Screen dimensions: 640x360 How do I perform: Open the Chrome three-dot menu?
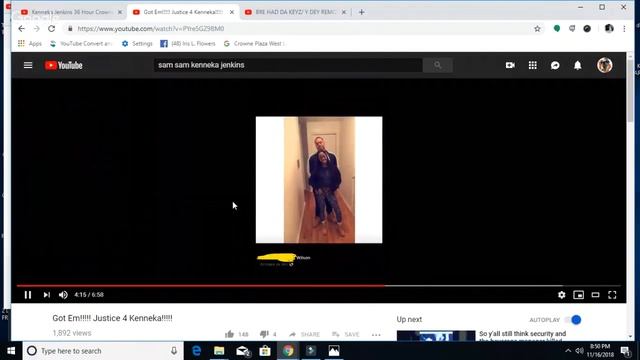click(x=624, y=29)
